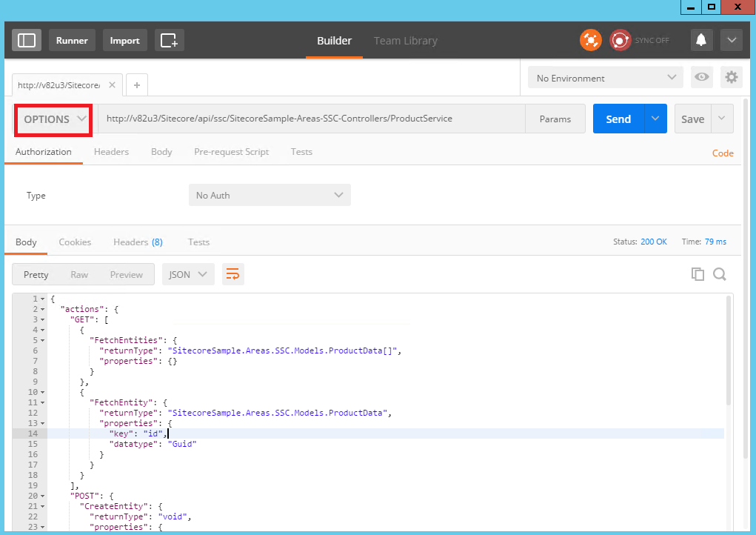The width and height of the screenshot is (756, 535).
Task: Select the Authorization tab
Action: (x=44, y=151)
